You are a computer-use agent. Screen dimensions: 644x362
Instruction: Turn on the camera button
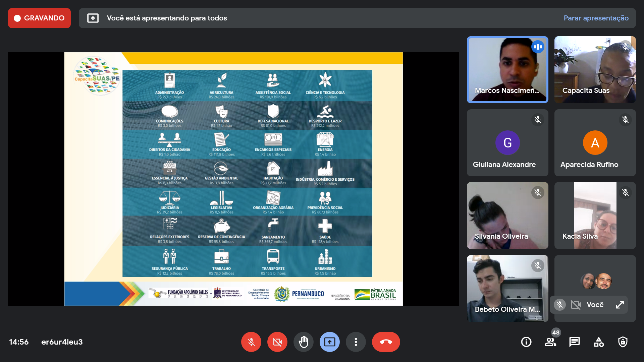click(x=277, y=342)
